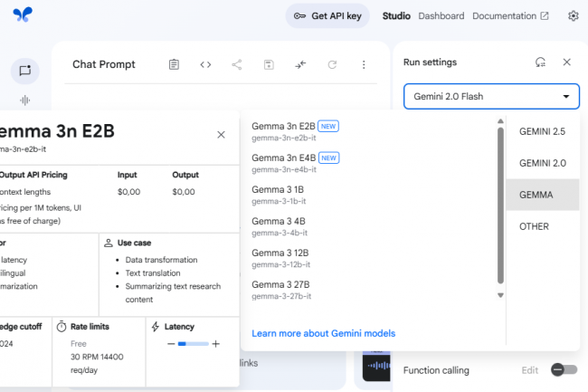588x392 pixels.
Task: Click Edit next to Function calling
Action: [x=529, y=370]
